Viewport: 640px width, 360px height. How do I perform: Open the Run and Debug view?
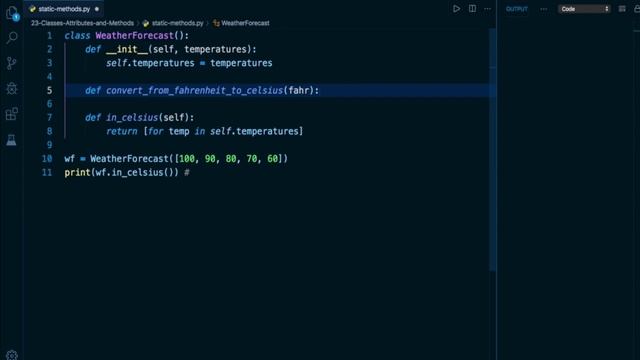click(12, 88)
